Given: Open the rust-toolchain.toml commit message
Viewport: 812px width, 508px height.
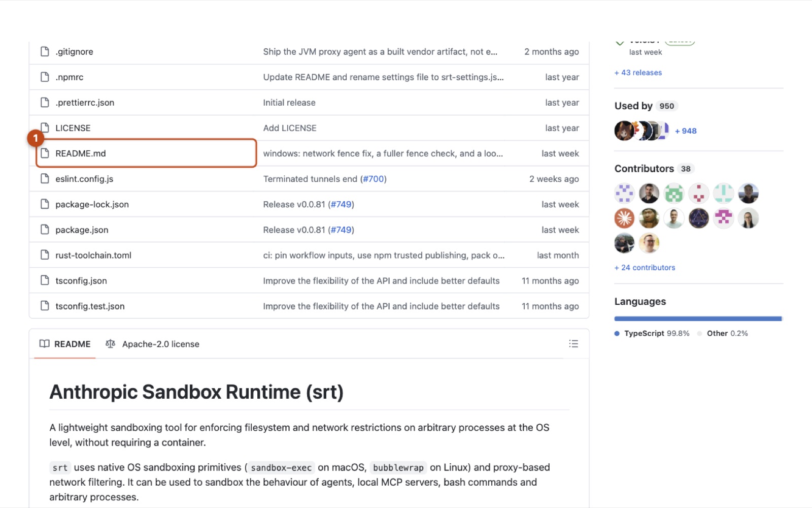Looking at the screenshot, I should point(384,255).
